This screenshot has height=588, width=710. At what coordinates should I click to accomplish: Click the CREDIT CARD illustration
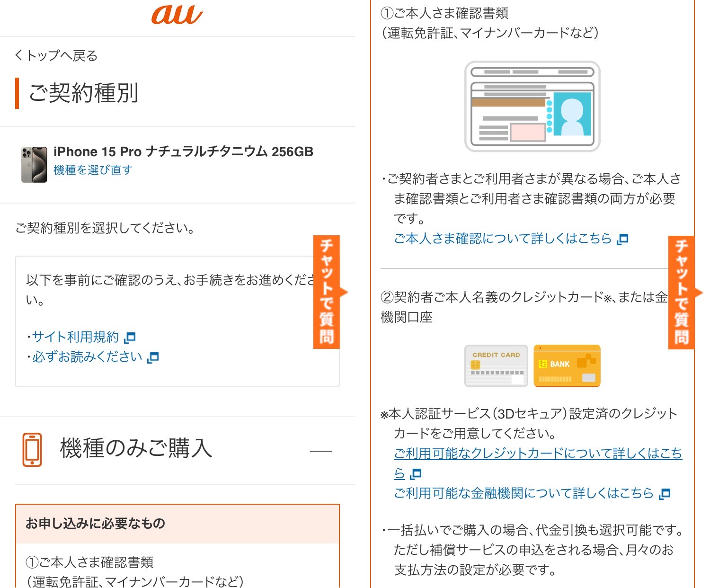click(496, 365)
